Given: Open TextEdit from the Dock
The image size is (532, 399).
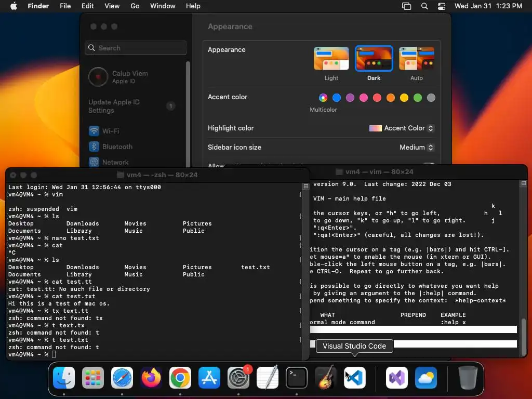Looking at the screenshot, I should click(268, 378).
